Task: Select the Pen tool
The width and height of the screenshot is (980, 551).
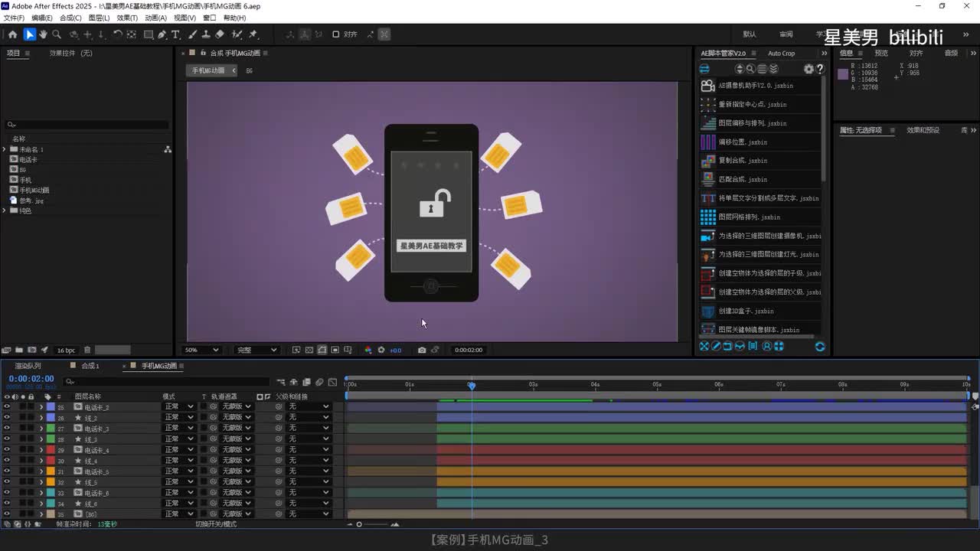Action: (162, 34)
